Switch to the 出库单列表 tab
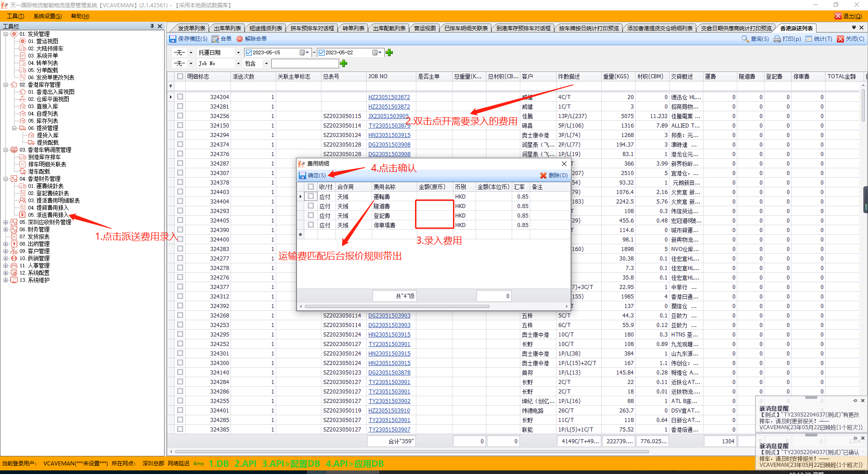Screen dimensions: 868x474 [x=227, y=28]
